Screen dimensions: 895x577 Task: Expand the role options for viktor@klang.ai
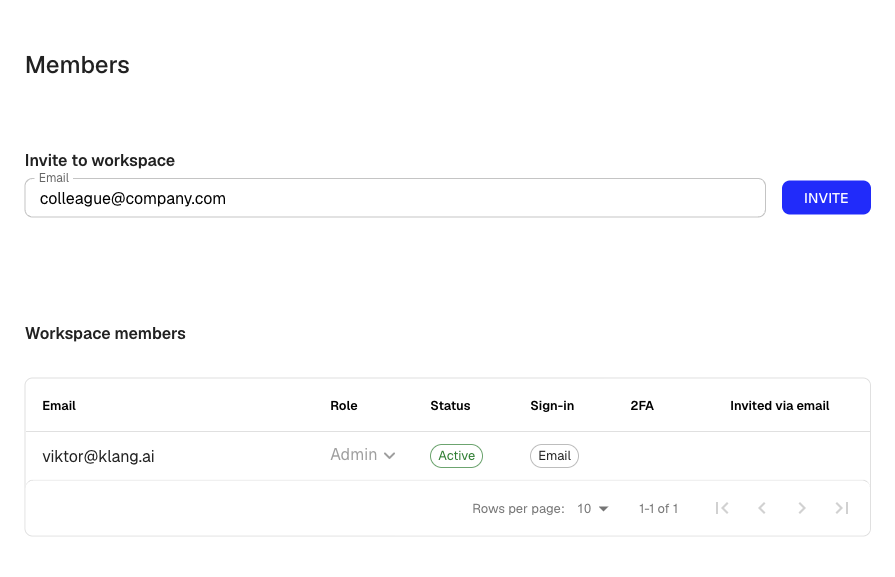click(x=363, y=454)
